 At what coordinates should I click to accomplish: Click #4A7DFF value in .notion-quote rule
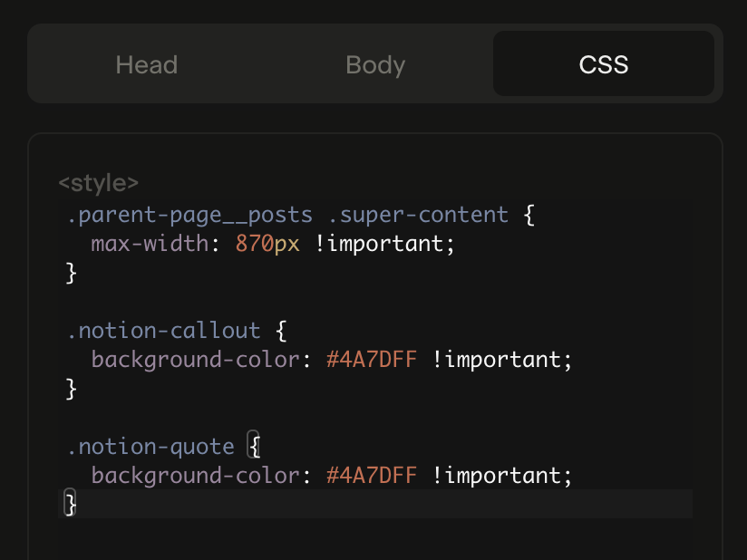(372, 476)
